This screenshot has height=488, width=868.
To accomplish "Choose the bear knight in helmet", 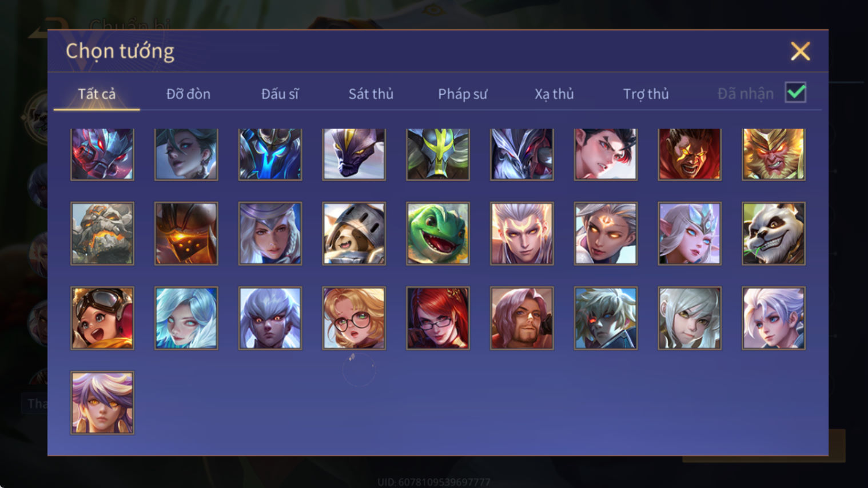I will [354, 233].
